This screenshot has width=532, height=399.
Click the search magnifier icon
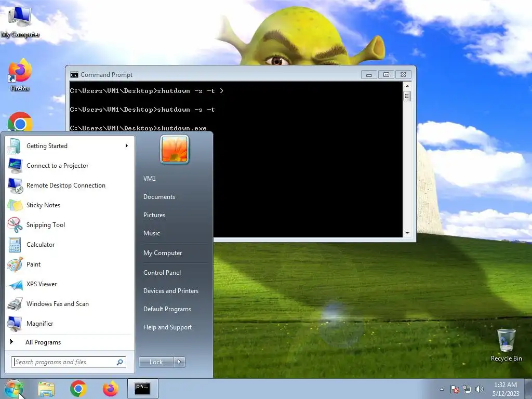120,362
